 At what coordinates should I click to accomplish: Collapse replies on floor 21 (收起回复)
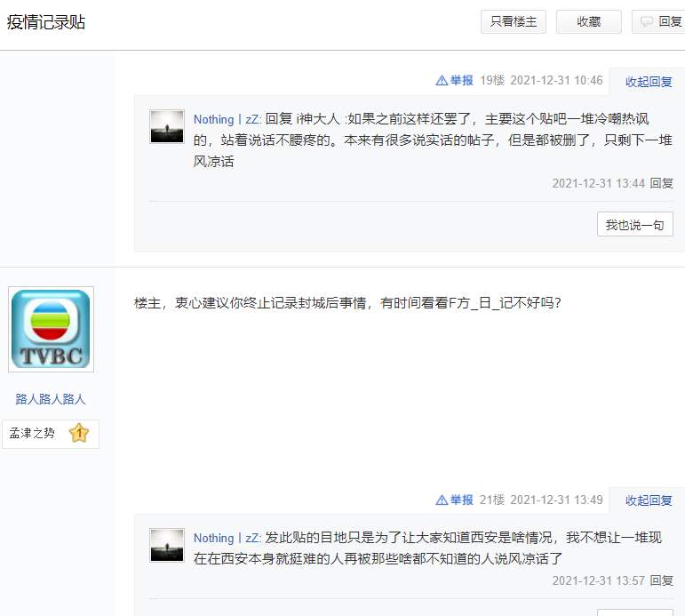click(649, 500)
